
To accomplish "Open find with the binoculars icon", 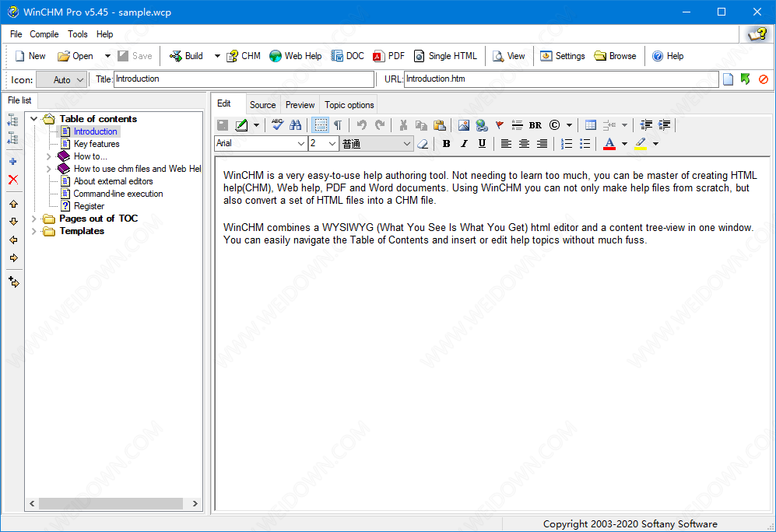I will point(296,125).
